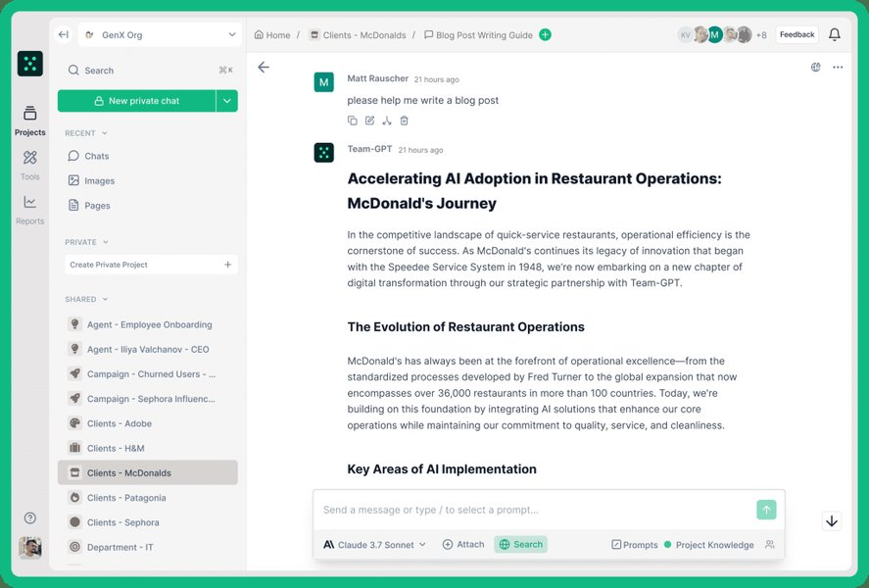Screen dimensions: 869x588
Task: Fork the chat from Matt Rauscher's message
Action: (387, 121)
